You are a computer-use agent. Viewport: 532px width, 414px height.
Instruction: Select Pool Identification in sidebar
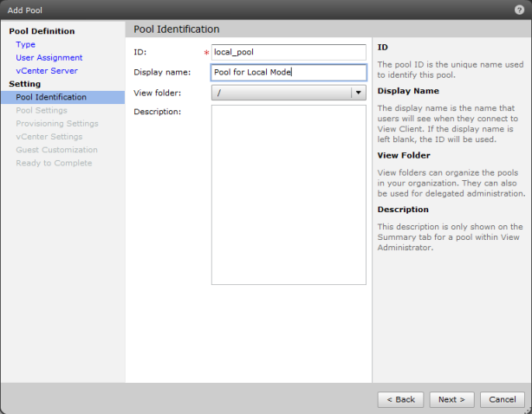[51, 97]
